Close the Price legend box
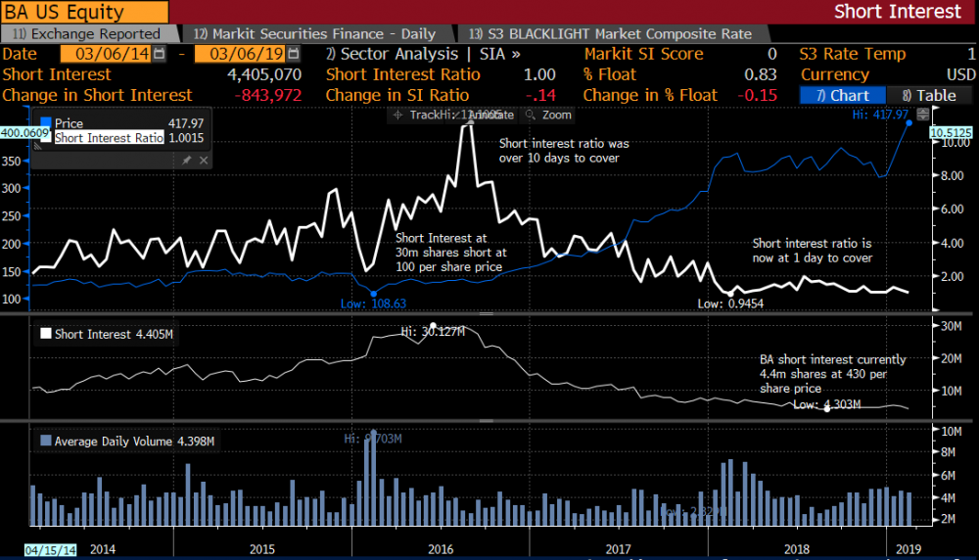979x560 pixels. click(x=204, y=161)
